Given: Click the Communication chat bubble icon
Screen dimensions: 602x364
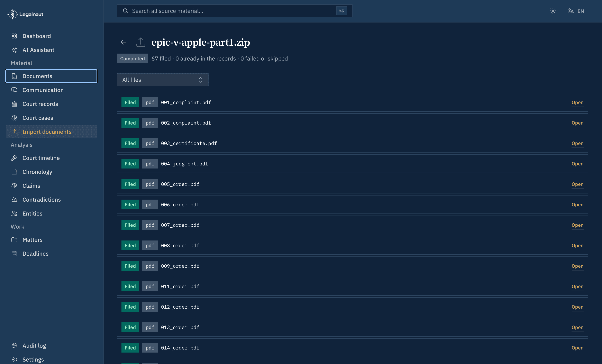Looking at the screenshot, I should click(14, 90).
